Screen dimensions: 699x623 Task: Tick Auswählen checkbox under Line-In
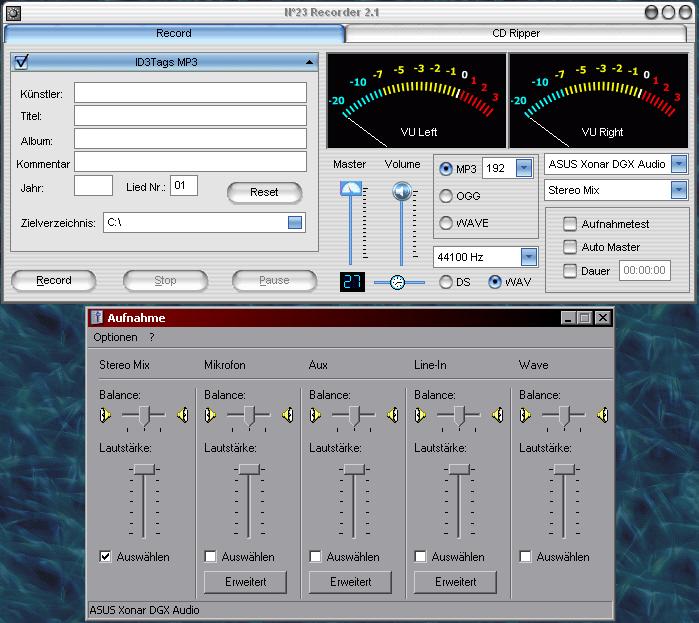(420, 557)
